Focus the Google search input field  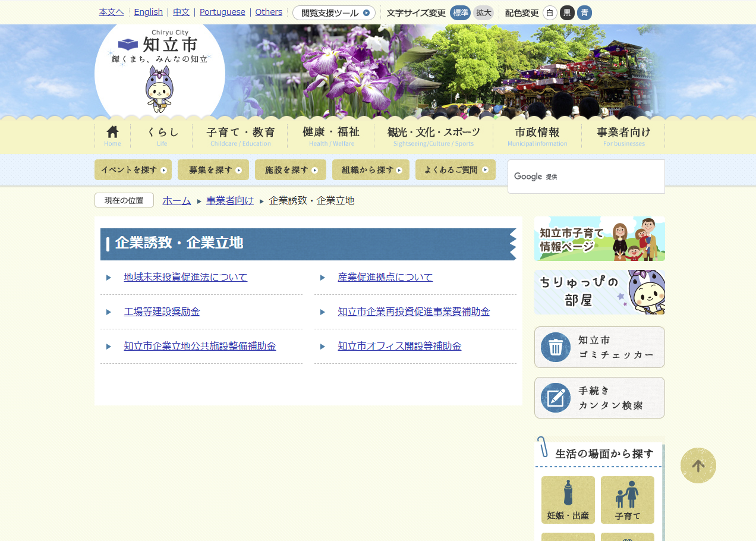click(586, 177)
